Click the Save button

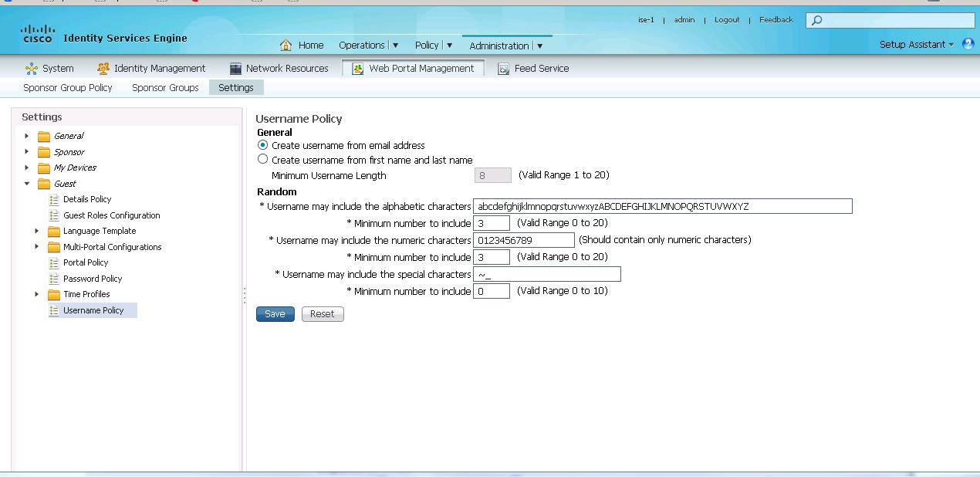click(275, 314)
